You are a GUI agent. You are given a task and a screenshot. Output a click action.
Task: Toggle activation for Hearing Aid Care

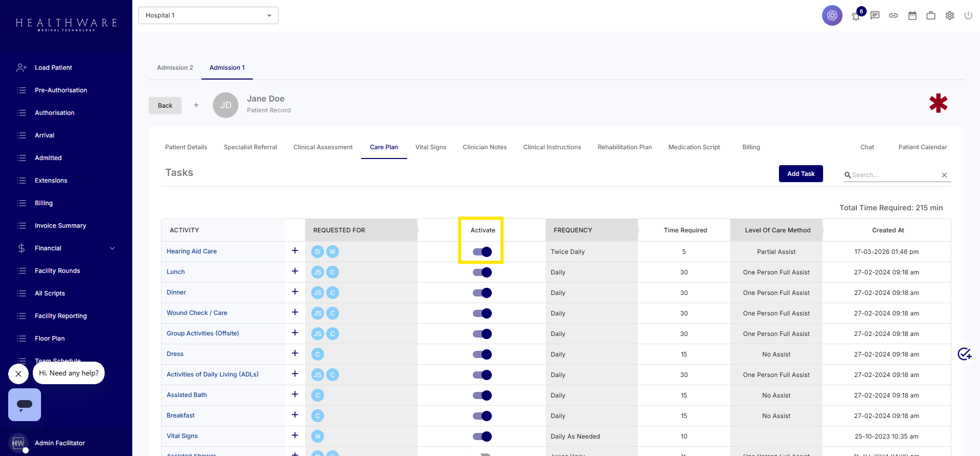pos(482,252)
